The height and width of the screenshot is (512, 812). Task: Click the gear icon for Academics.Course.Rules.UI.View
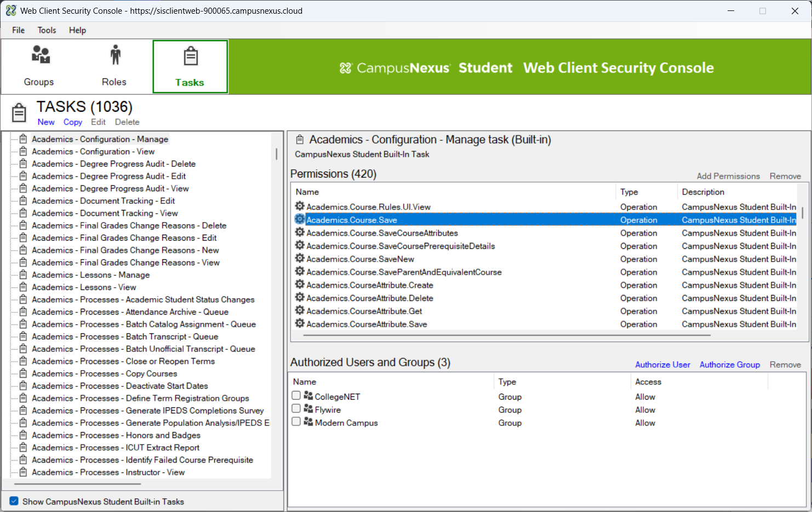pos(300,206)
